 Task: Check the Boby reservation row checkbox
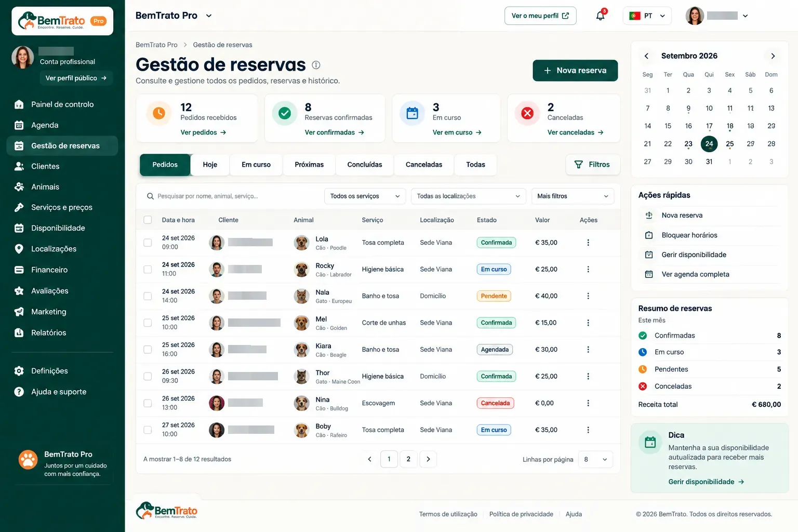point(148,430)
